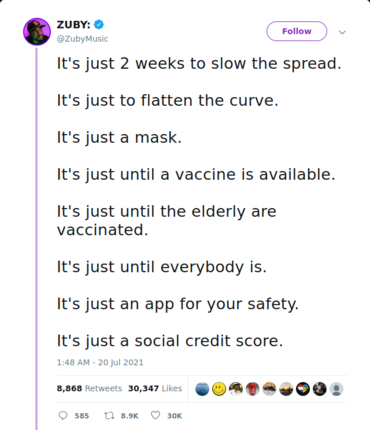Click the retweet arrows icon
The image size is (370, 430).
click(109, 415)
